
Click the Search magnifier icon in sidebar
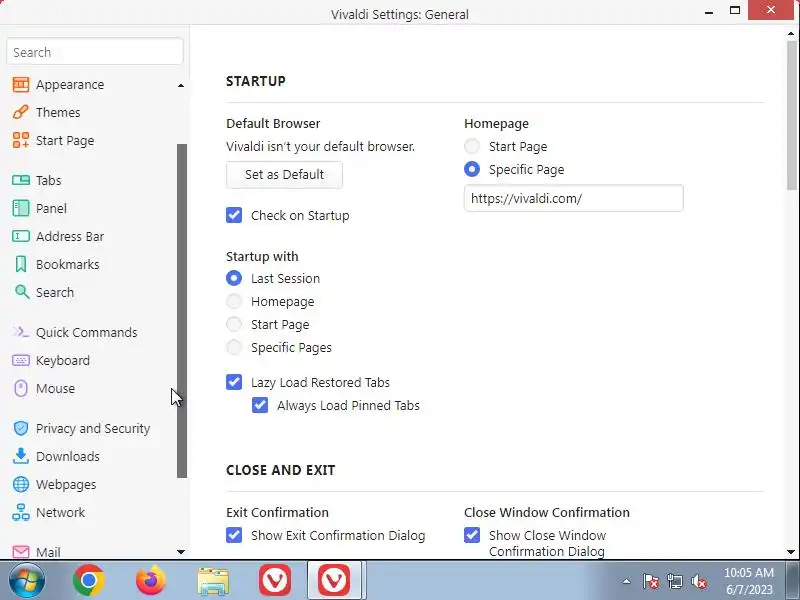[x=21, y=292]
